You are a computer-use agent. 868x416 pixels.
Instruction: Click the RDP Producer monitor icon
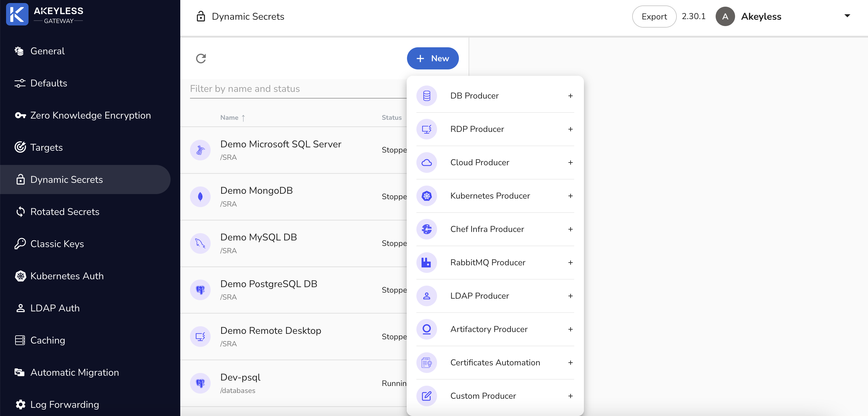[427, 129]
